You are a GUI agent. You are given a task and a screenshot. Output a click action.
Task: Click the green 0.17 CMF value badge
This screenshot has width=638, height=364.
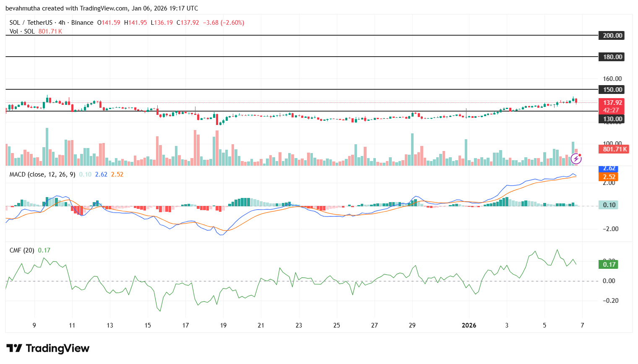[609, 265]
